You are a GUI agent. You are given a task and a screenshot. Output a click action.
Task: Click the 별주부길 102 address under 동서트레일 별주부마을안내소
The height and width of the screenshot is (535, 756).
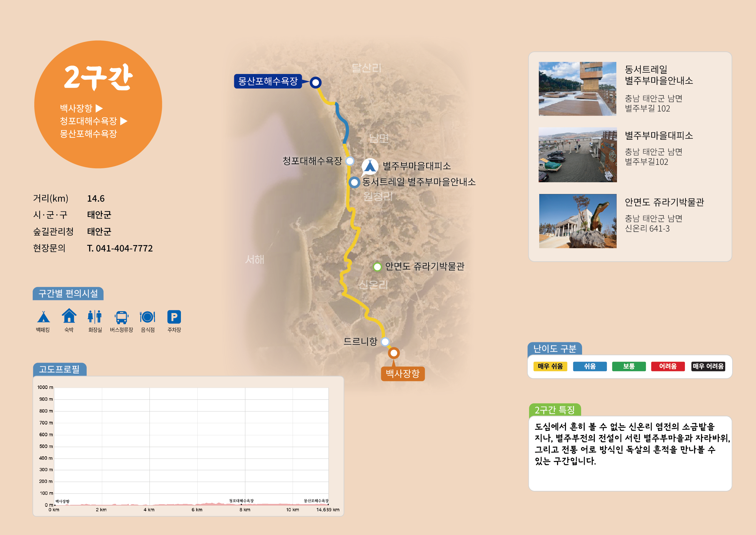point(647,108)
